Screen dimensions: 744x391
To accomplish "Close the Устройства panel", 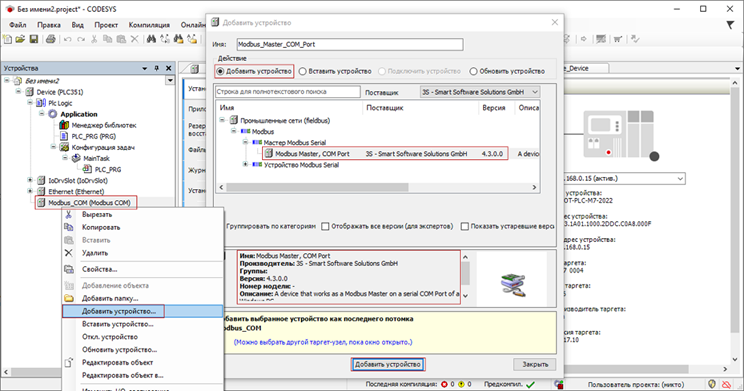I will tap(168, 68).
